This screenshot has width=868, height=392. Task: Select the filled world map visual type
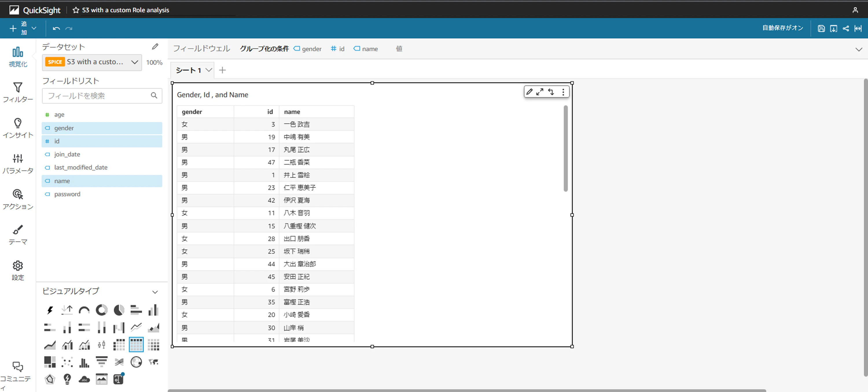pyautogui.click(x=153, y=362)
